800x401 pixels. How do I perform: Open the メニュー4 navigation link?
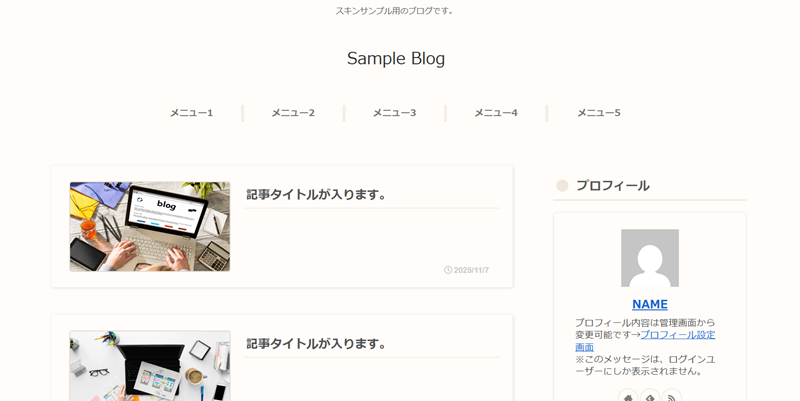496,113
